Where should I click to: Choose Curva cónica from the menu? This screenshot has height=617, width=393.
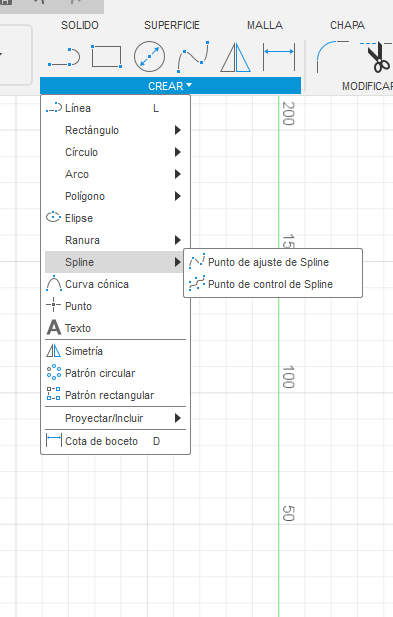click(x=116, y=284)
